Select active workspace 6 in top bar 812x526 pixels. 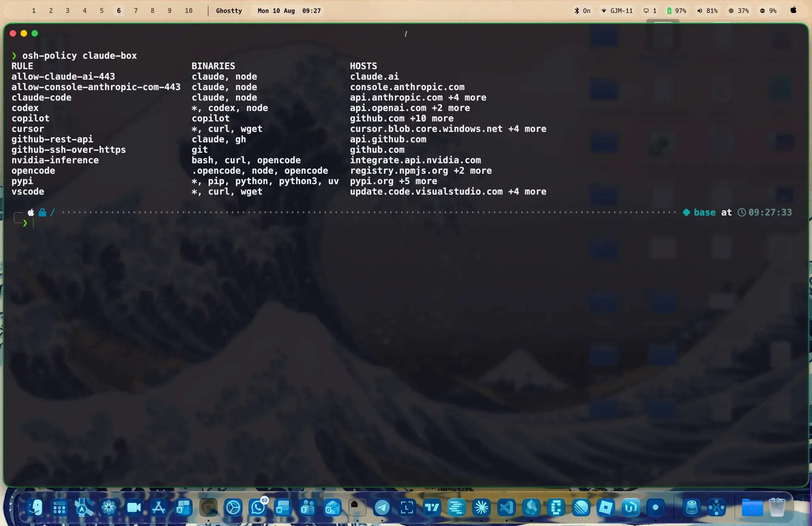click(x=119, y=11)
